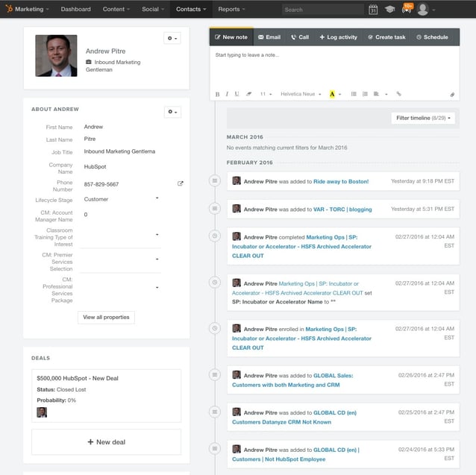
Task: Click deal owner avatar in HubSpot New Deal card
Action: pyautogui.click(x=42, y=412)
